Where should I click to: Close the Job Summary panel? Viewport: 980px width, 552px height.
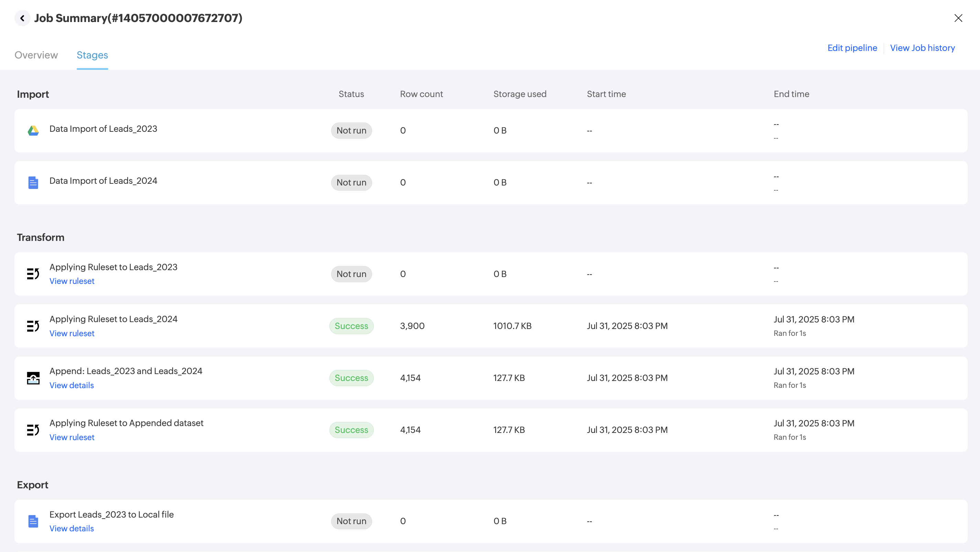click(x=958, y=18)
